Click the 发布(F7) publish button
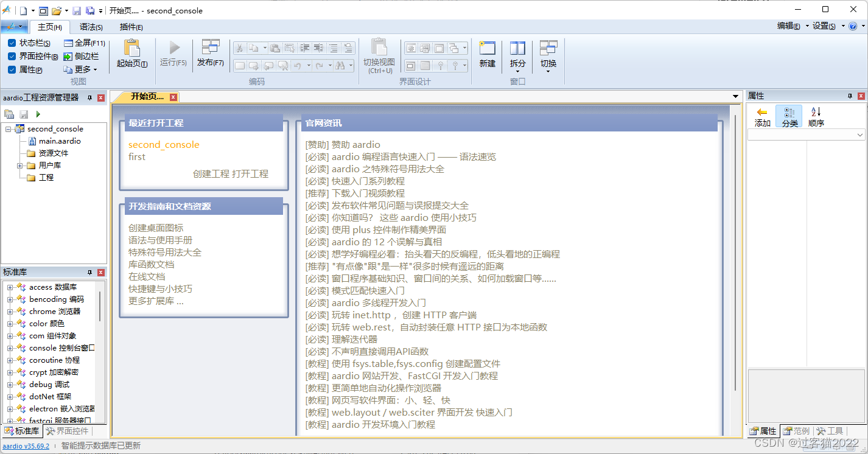 pyautogui.click(x=211, y=55)
